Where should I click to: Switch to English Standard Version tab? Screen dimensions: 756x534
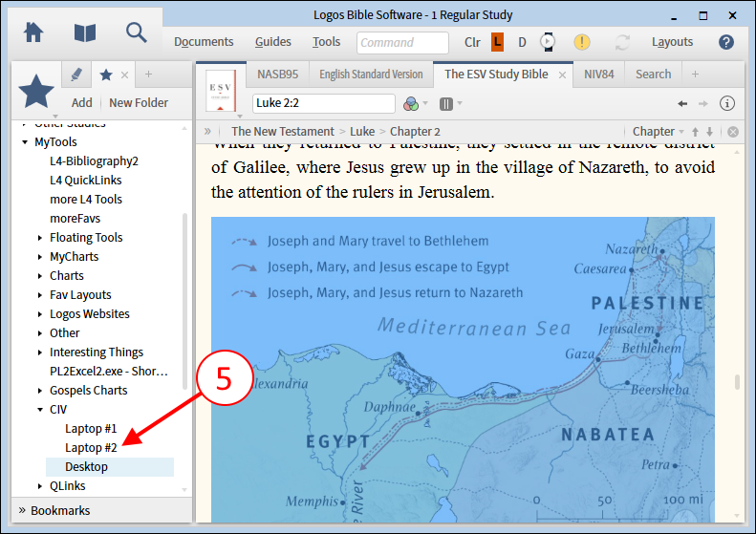coord(371,75)
